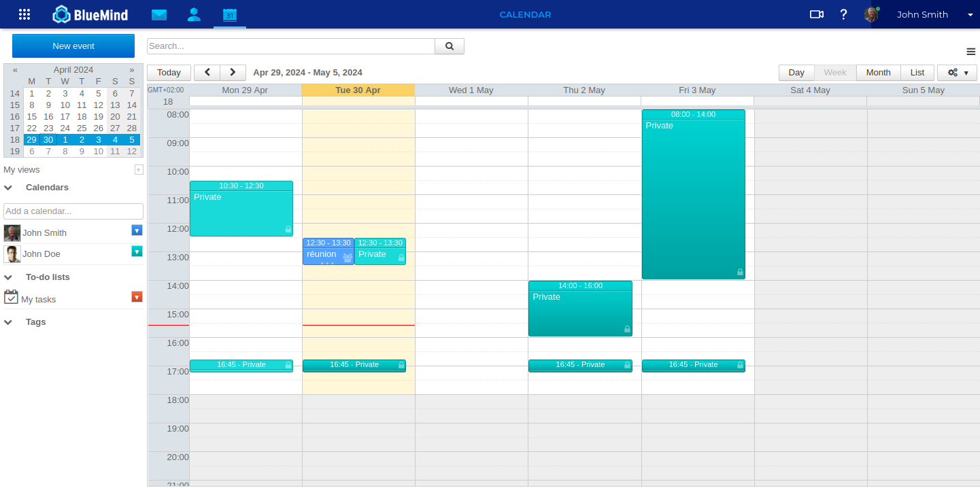Open the Mail application icon
The width and height of the screenshot is (980, 488).
(159, 14)
